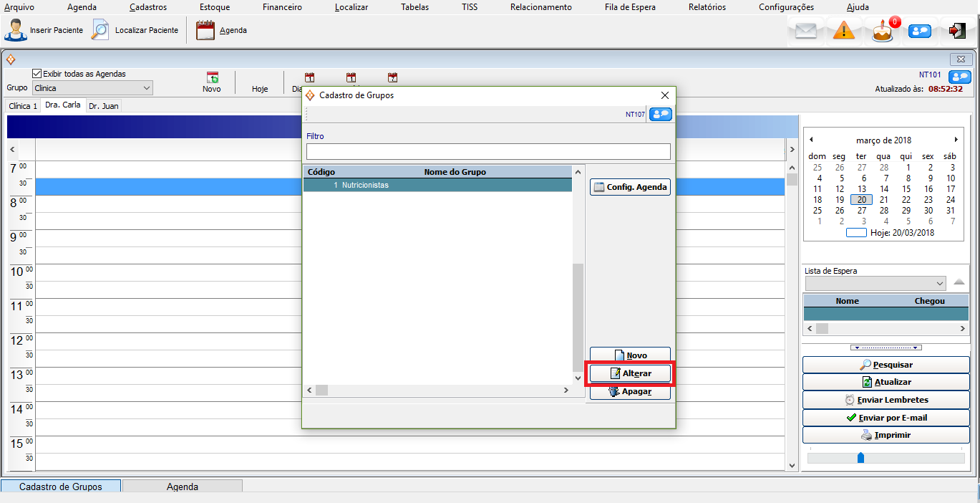This screenshot has height=503, width=980.
Task: Open Localizar Paciente magnifier icon
Action: [101, 30]
